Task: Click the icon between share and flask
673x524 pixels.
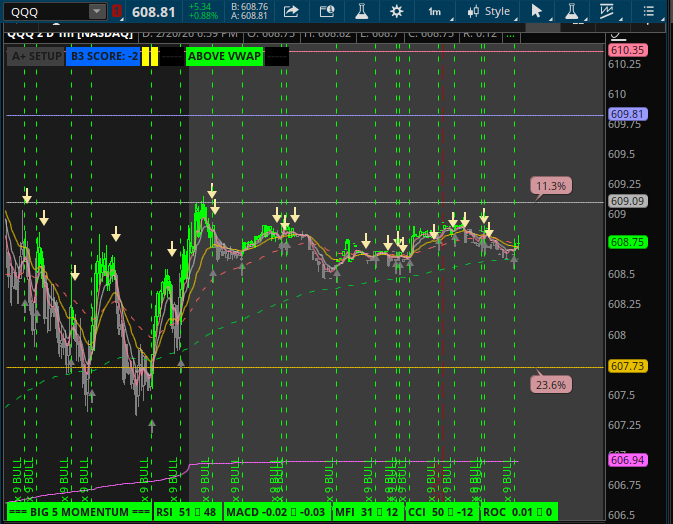Action: tap(327, 12)
